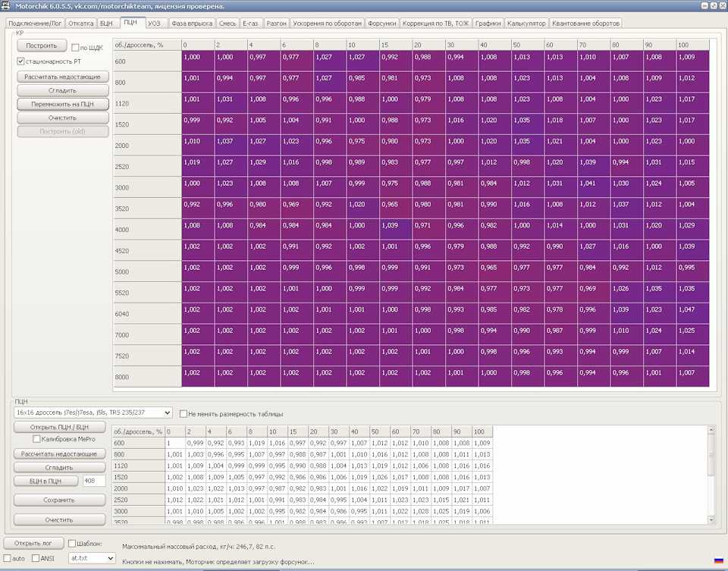Open the '16x16 дроссель' table type dropdown
The image size is (728, 571).
(x=93, y=413)
